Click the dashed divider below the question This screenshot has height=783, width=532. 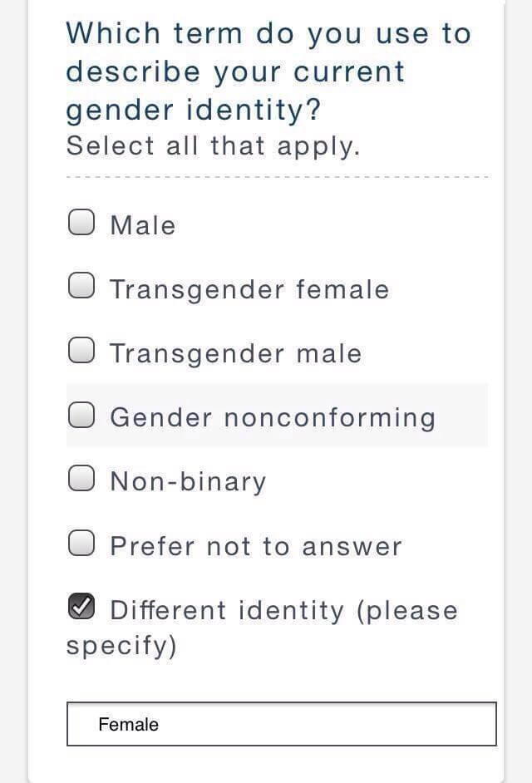click(277, 177)
